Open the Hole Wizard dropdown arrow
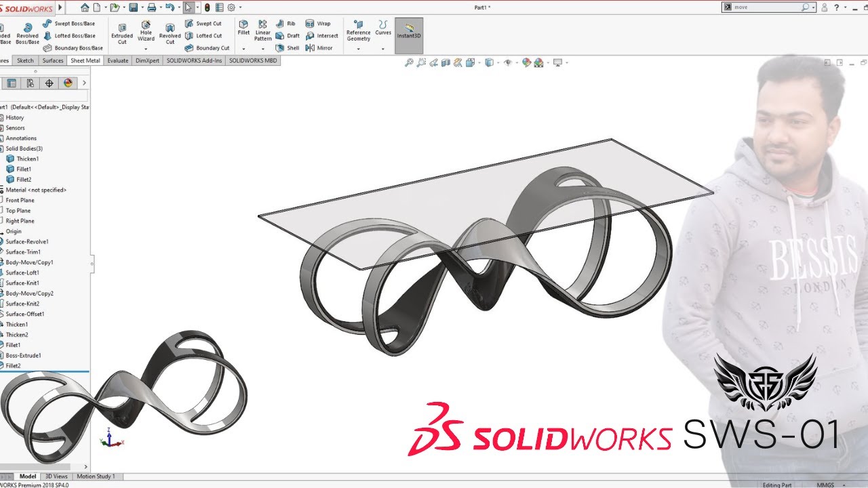 pyautogui.click(x=146, y=49)
